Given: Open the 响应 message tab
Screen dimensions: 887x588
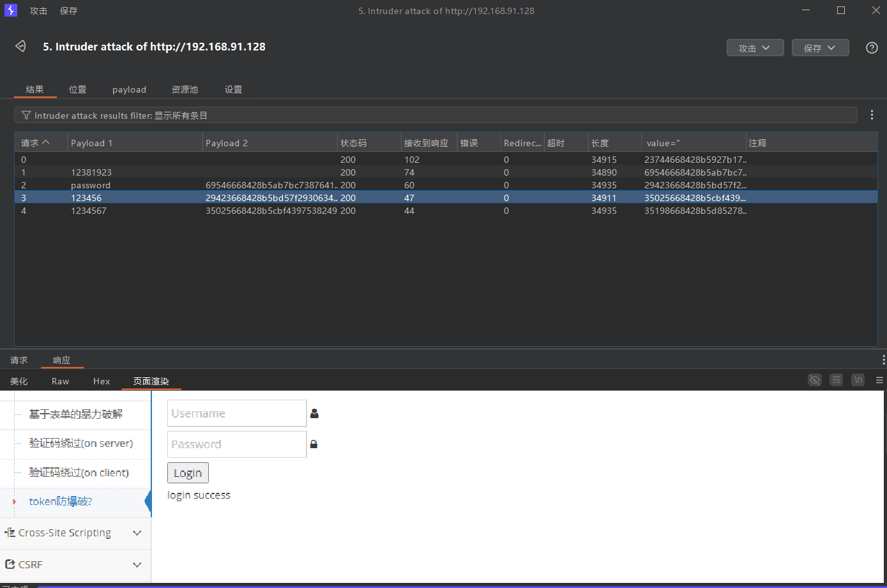Looking at the screenshot, I should [x=62, y=360].
